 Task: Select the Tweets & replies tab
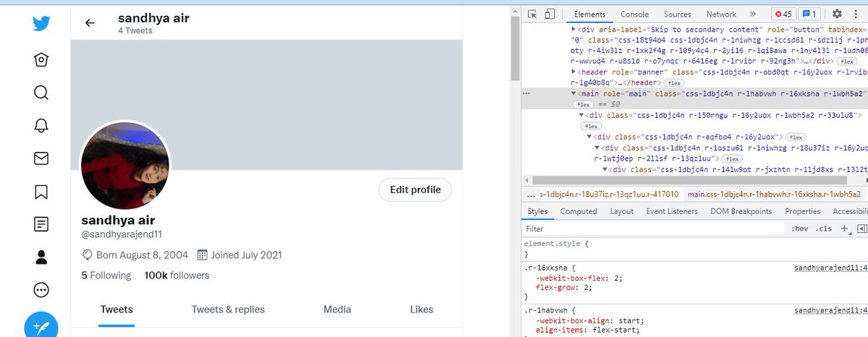coord(228,310)
